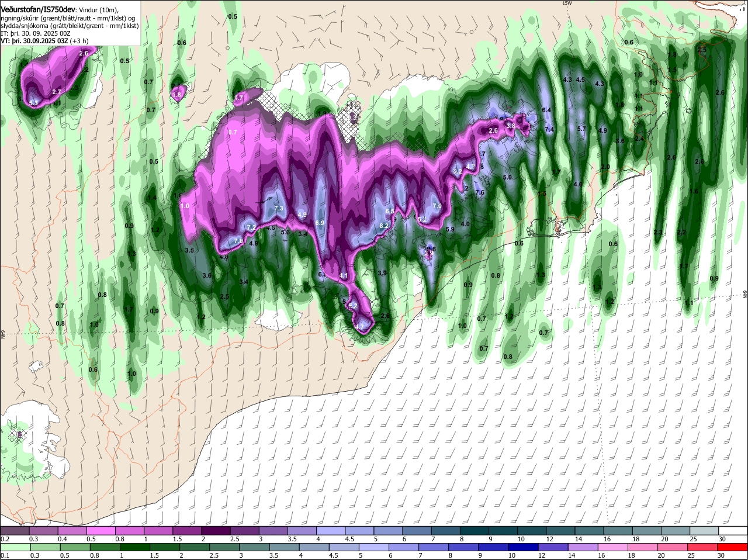Click snow legend swatch between 1 and 1.5
748x560 pixels.
158,531
